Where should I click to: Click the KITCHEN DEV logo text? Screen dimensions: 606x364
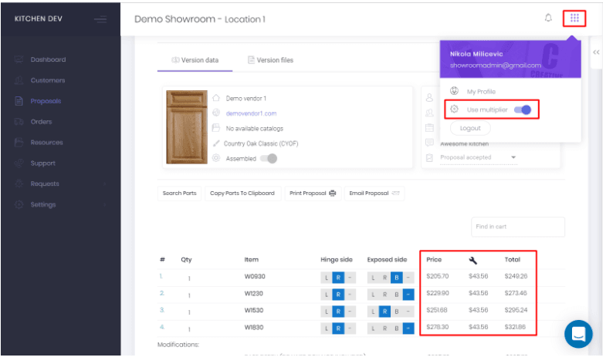[x=39, y=19]
